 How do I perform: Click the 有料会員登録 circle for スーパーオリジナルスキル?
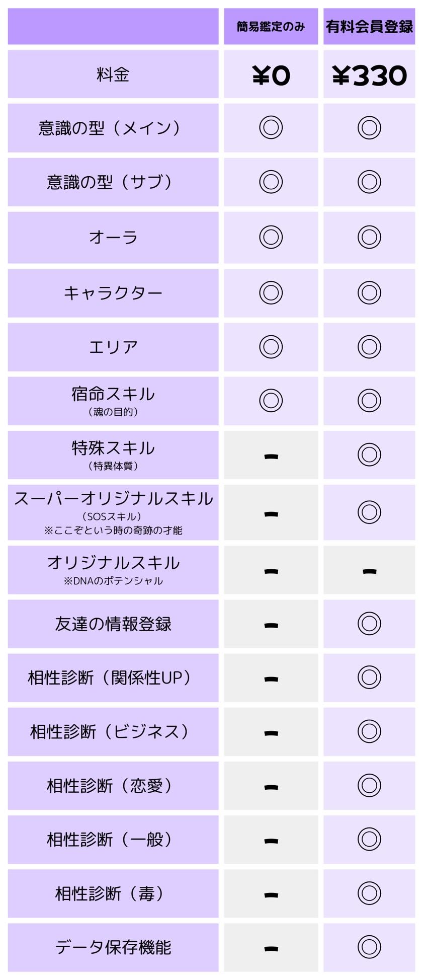369,512
